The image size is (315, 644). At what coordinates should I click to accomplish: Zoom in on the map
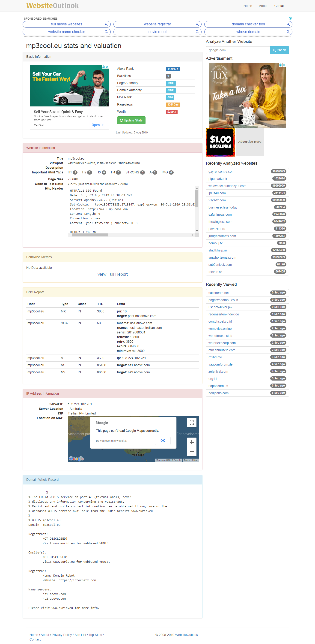click(192, 442)
